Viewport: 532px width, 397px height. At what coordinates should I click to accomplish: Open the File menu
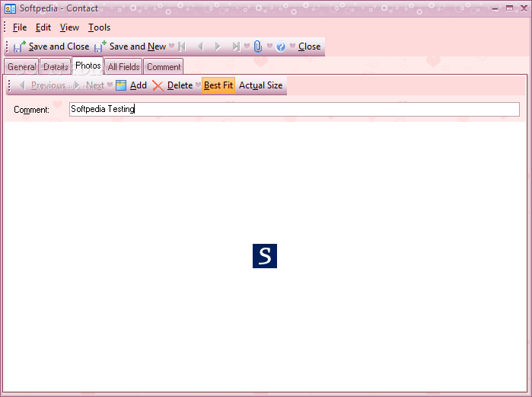click(x=20, y=27)
